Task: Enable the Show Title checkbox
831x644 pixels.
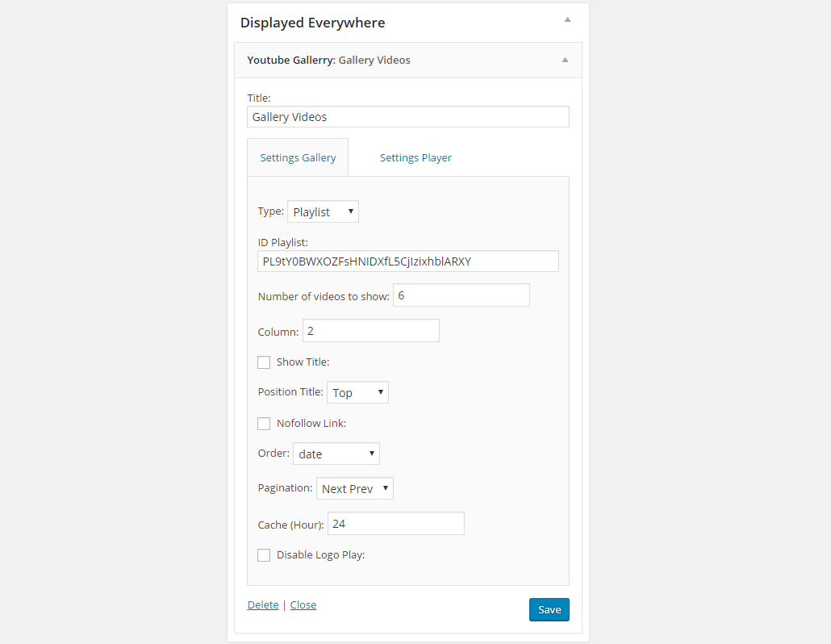Action: (264, 362)
